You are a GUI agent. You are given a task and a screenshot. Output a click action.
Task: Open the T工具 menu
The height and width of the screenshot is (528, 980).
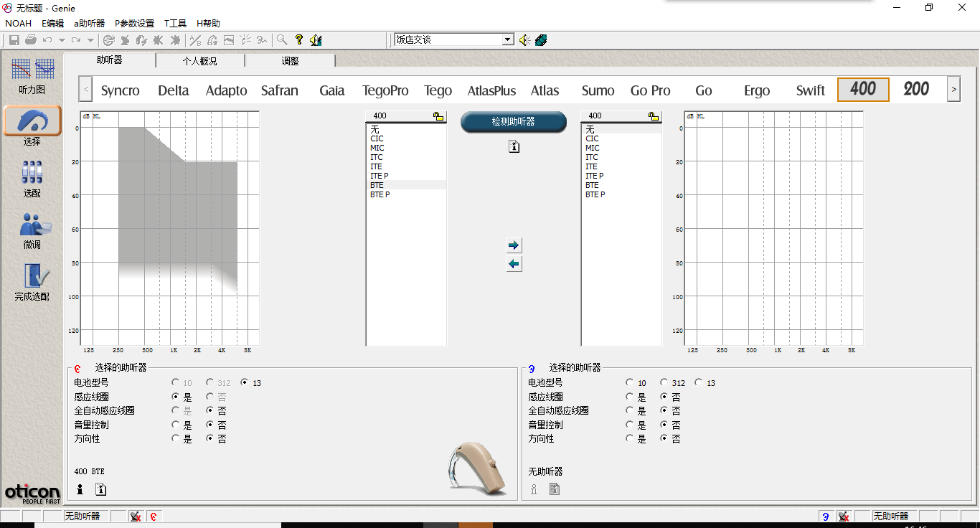pyautogui.click(x=175, y=24)
